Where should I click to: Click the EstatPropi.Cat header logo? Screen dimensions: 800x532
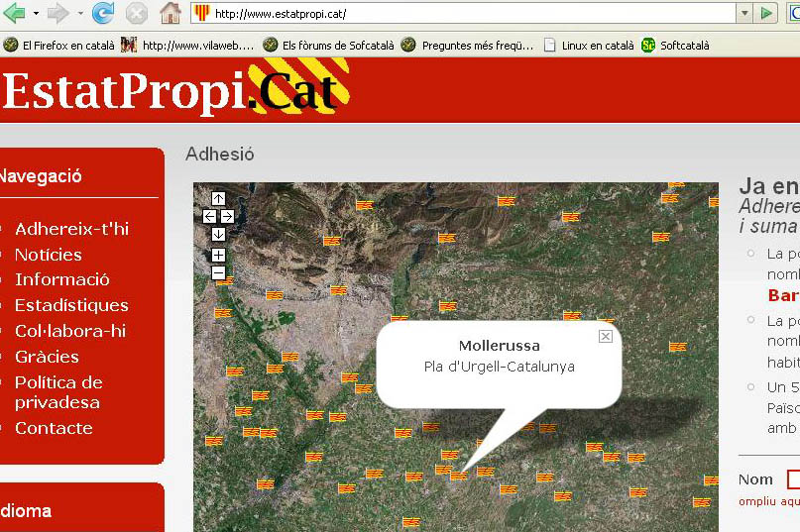click(x=173, y=89)
